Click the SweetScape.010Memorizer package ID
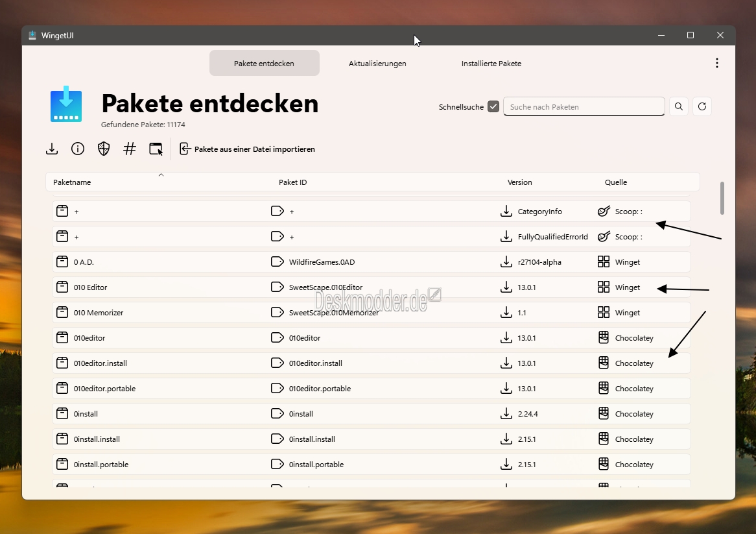The image size is (756, 534). tap(334, 313)
